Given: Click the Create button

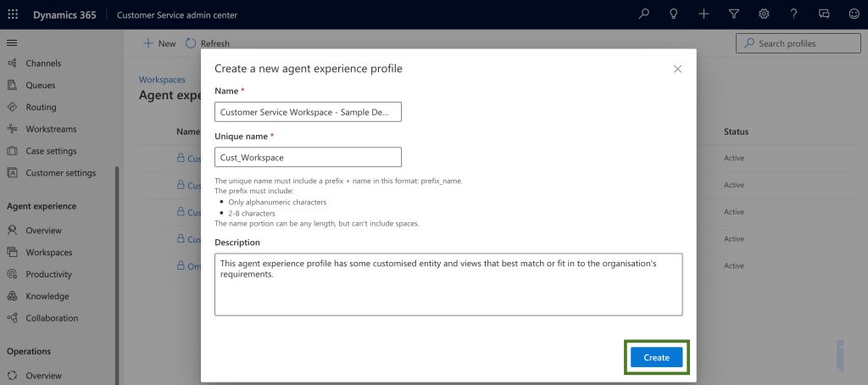Looking at the screenshot, I should pos(656,357).
